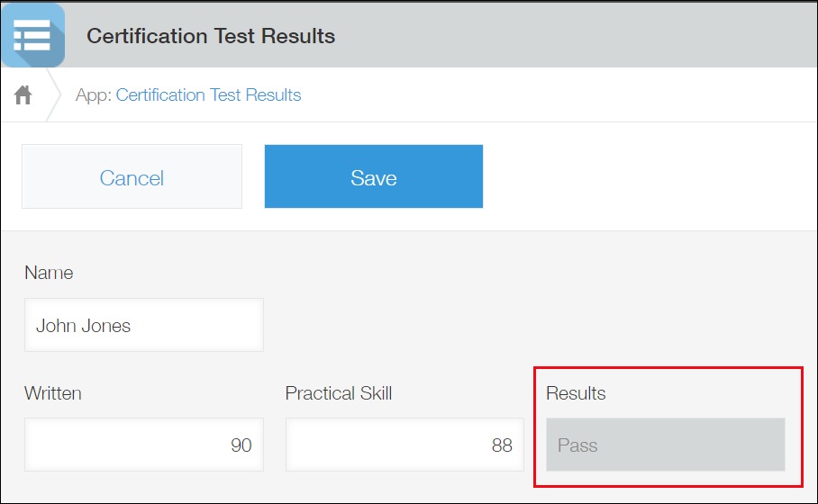Select the Practical Skill score field
The width and height of the screenshot is (818, 504).
[404, 445]
